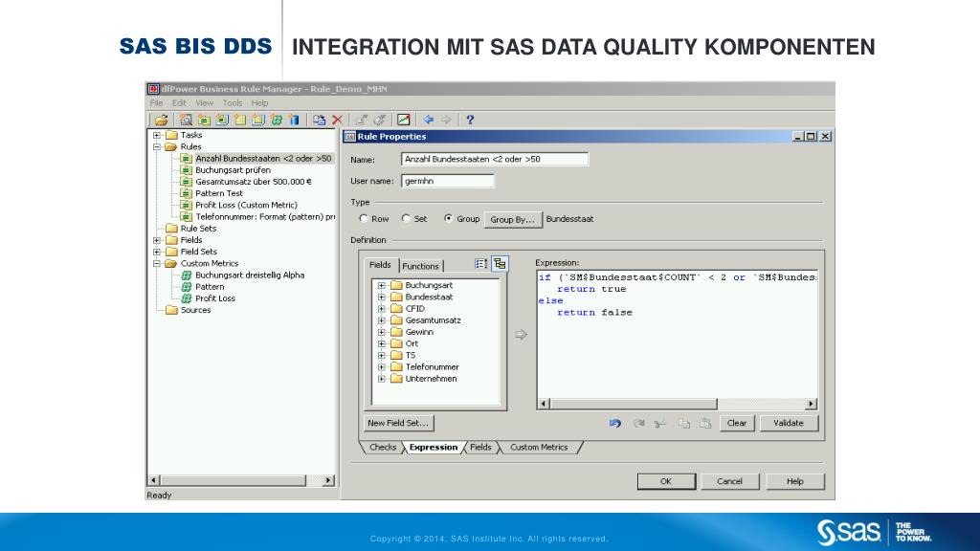The height and width of the screenshot is (551, 980).
Task: Expand the Gesamtumsatz field folder
Action: click(x=381, y=320)
